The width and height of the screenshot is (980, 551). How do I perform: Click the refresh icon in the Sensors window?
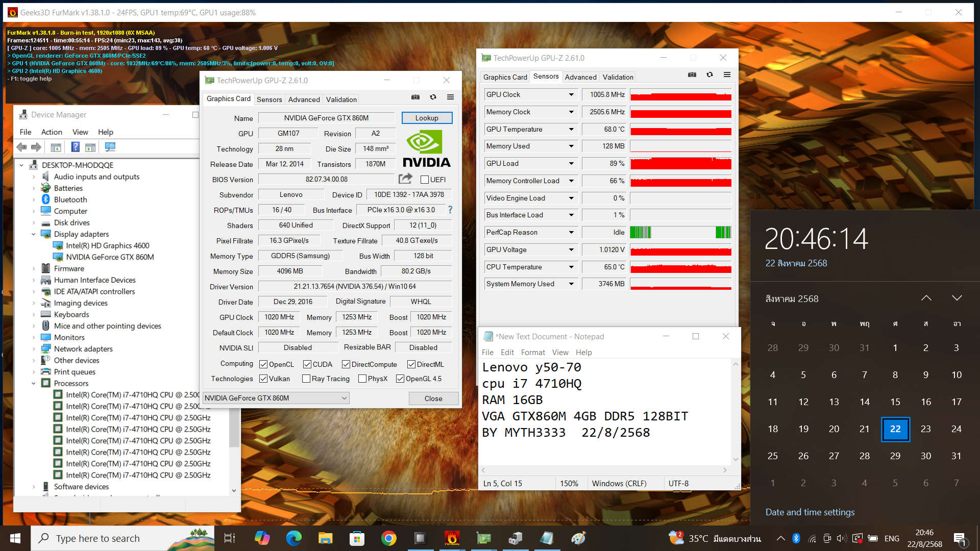click(x=709, y=75)
